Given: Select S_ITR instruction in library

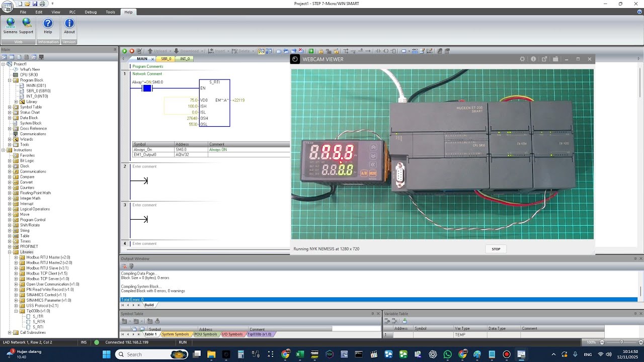Looking at the screenshot, I should tap(38, 316).
